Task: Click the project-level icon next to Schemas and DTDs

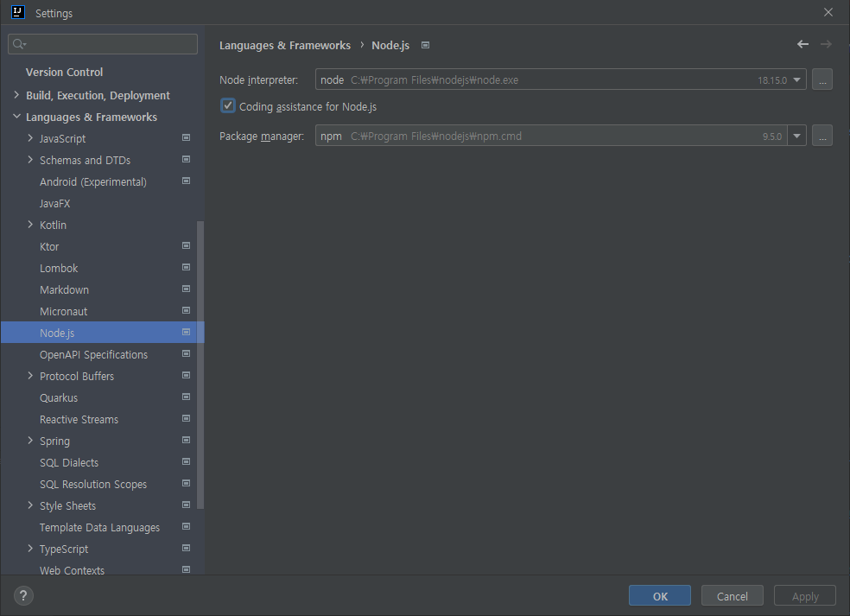Action: 186,160
